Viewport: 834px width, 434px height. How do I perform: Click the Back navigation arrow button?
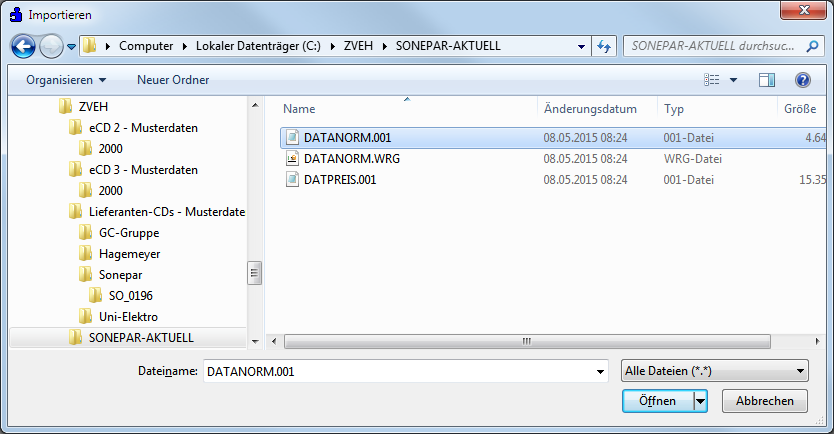click(x=24, y=46)
